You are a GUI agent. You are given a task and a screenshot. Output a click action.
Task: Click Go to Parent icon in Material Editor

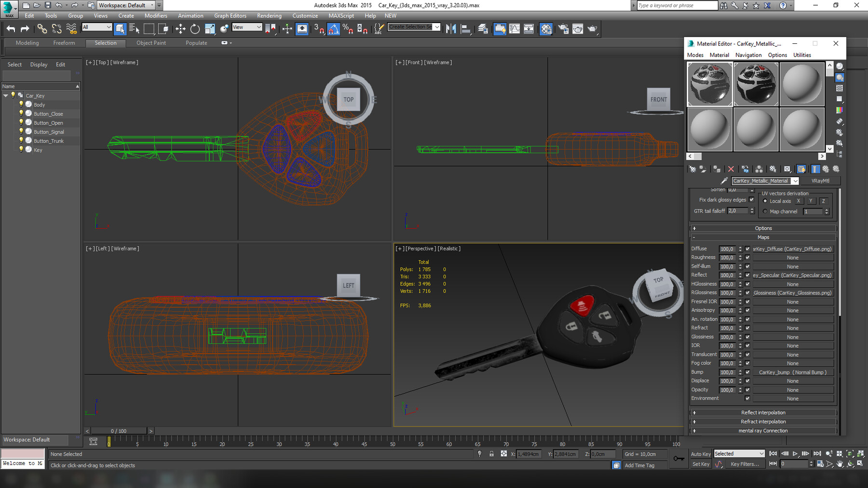[x=826, y=169]
